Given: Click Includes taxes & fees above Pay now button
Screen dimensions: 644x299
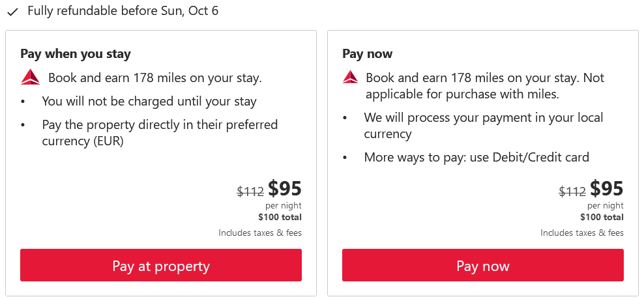Looking at the screenshot, I should (582, 233).
